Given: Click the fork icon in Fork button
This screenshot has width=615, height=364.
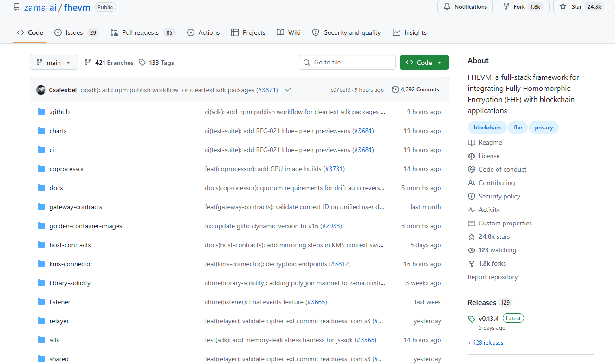Looking at the screenshot, I should click(506, 7).
